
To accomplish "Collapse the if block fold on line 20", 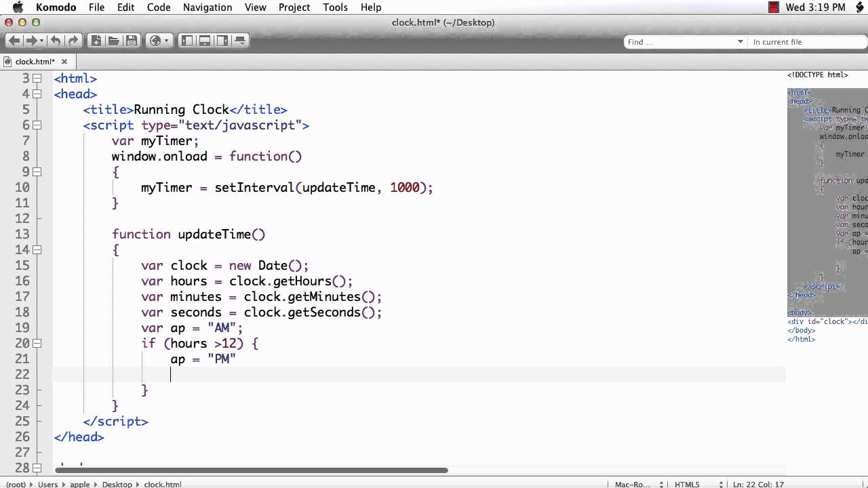I will pyautogui.click(x=37, y=344).
